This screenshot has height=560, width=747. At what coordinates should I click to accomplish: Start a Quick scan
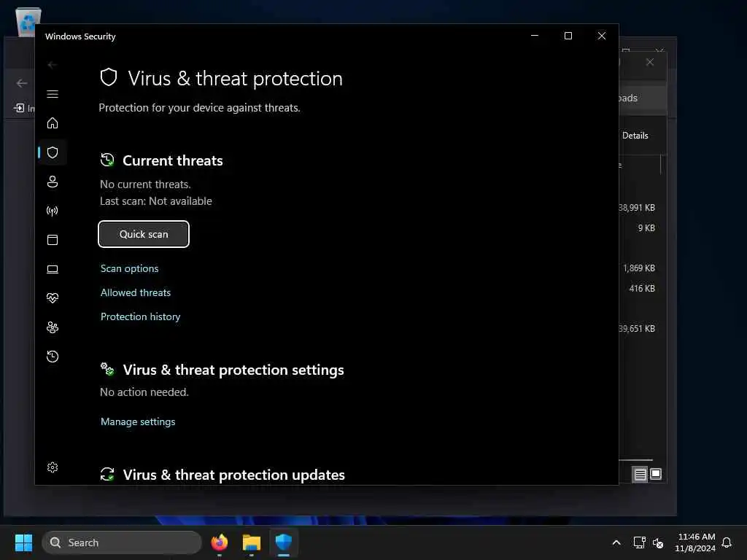144,234
